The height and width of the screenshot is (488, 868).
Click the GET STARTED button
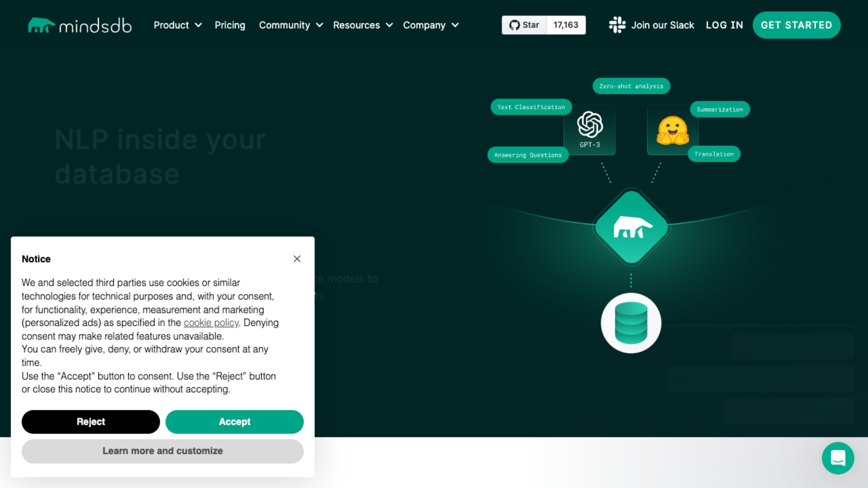click(797, 25)
